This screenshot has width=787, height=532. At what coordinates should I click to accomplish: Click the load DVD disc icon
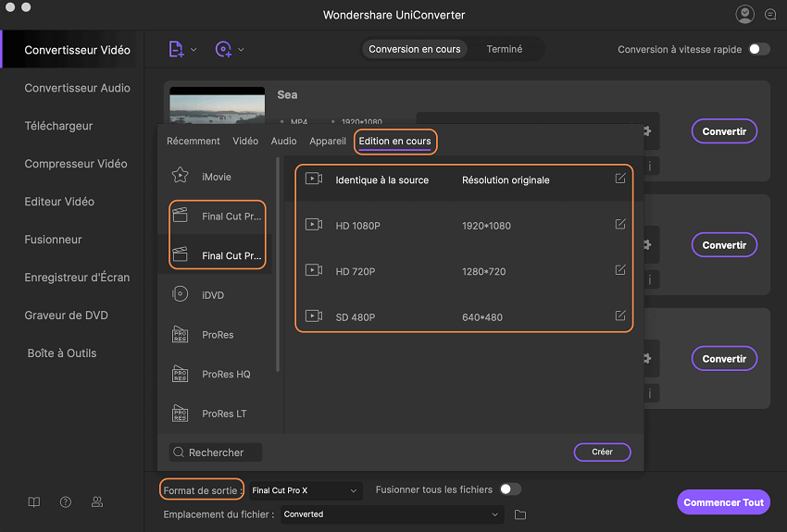point(223,49)
